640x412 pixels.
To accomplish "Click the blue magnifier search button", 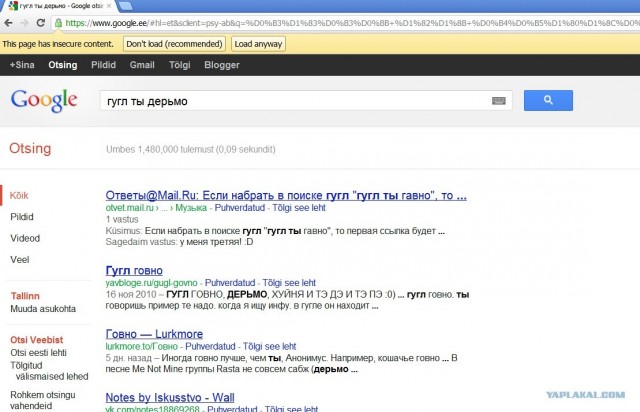I will pyautogui.click(x=547, y=101).
